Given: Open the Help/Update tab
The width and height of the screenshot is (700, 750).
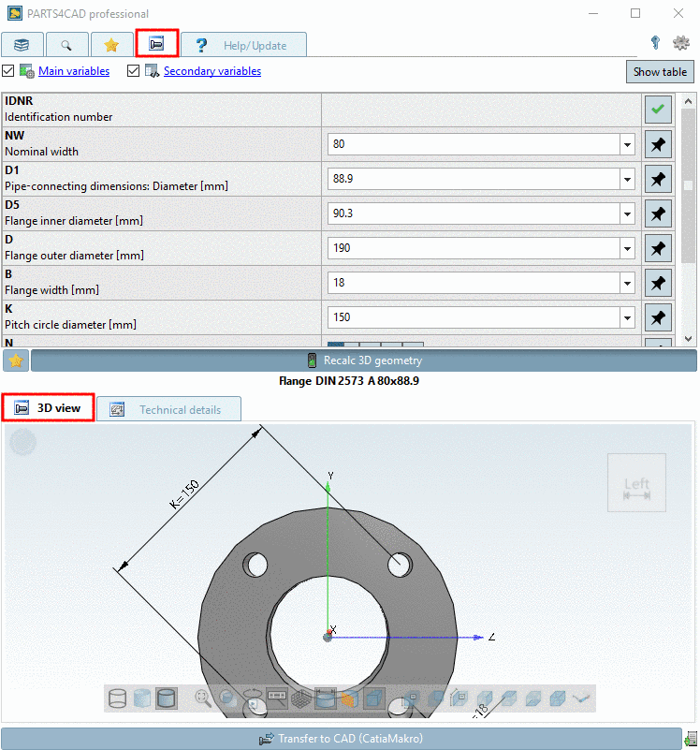Looking at the screenshot, I should point(243,45).
